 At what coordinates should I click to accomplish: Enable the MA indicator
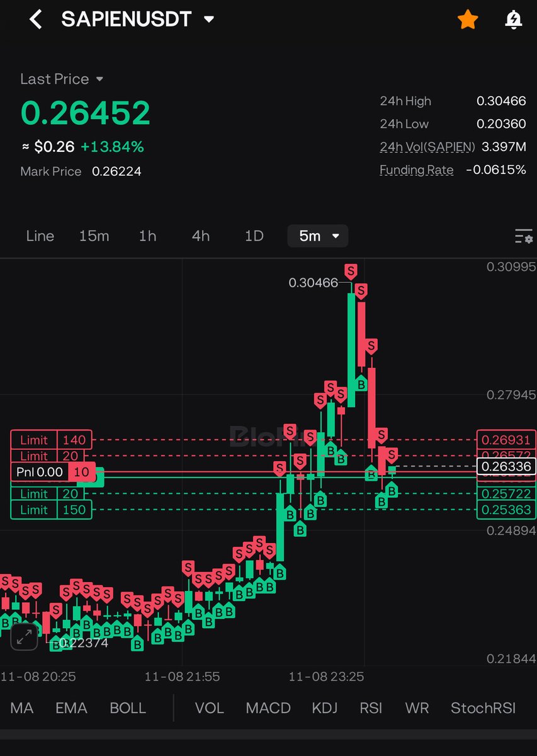point(21,707)
